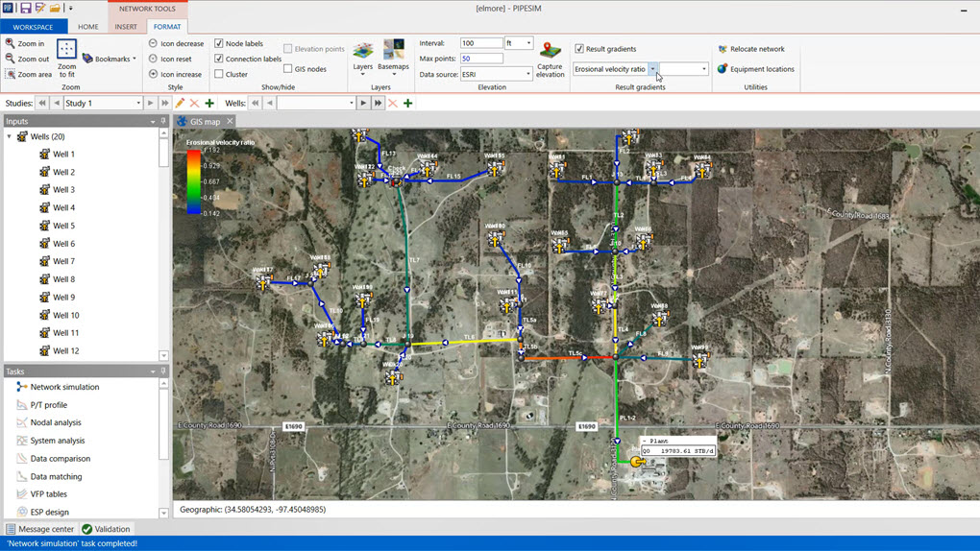
Task: Go to next well
Action: (x=363, y=103)
